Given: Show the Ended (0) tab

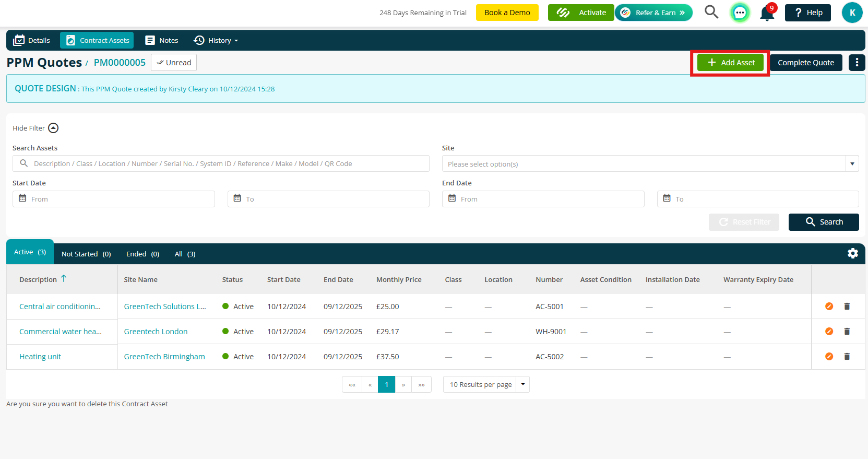Looking at the screenshot, I should point(142,254).
